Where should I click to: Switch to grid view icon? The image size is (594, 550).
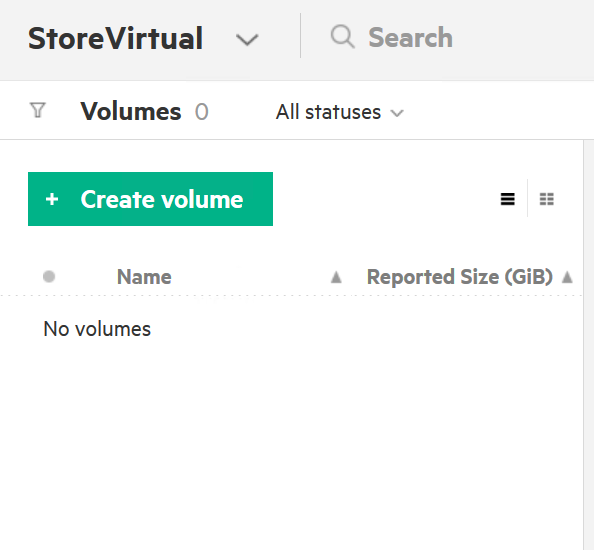pos(547,199)
